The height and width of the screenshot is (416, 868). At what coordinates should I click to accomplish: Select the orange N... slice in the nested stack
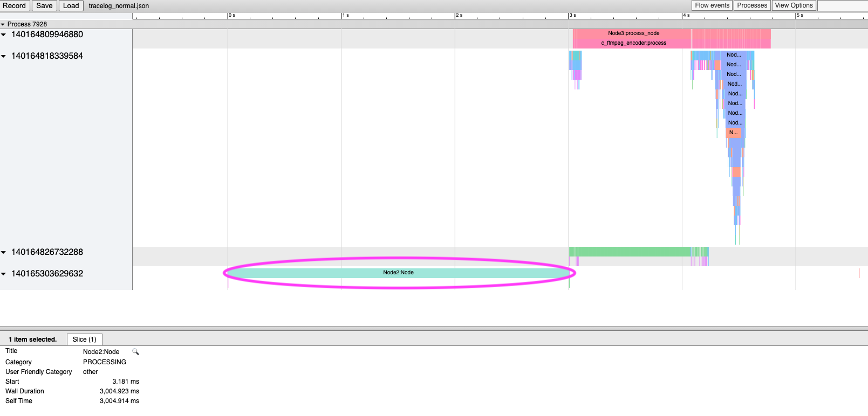(x=733, y=133)
